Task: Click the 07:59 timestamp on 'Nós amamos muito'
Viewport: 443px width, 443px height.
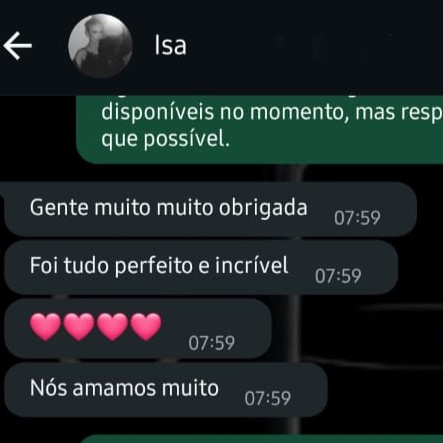Action: pos(268,398)
